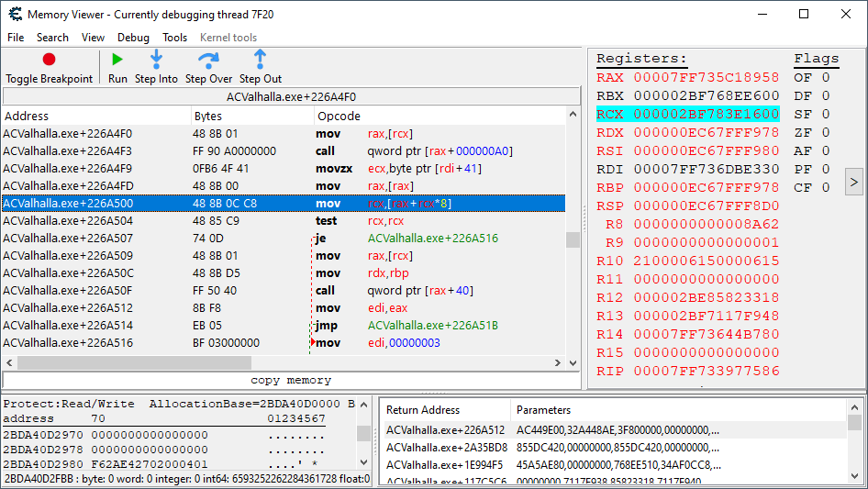Click the RCX register value
Screen dimensions: 868x489
click(x=707, y=115)
